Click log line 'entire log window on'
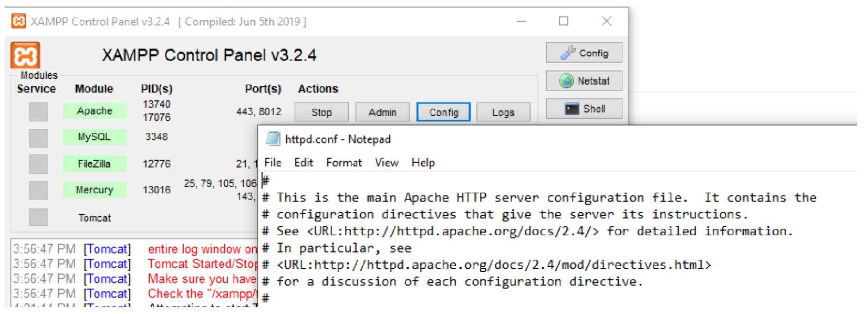Screen dimensions: 868x314 [203, 249]
